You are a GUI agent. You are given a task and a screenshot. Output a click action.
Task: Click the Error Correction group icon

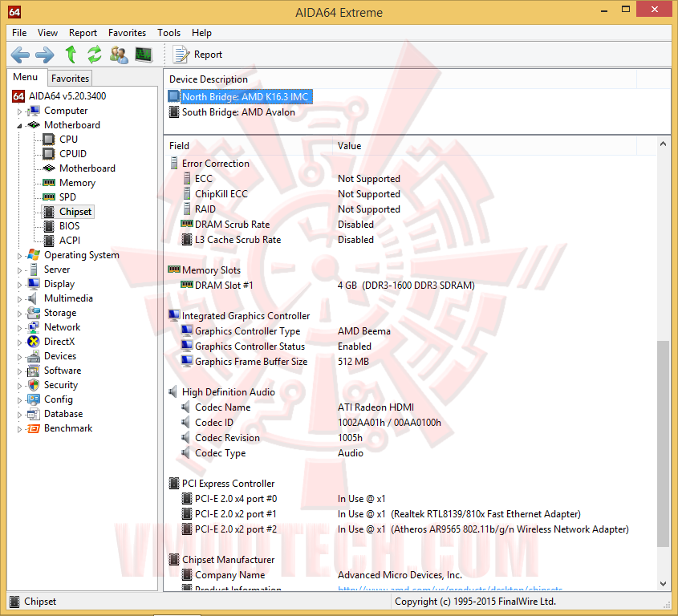pos(174,164)
